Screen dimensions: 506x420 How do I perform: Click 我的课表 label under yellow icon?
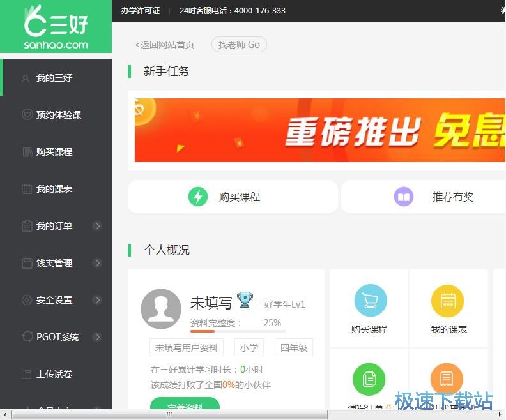(x=449, y=329)
